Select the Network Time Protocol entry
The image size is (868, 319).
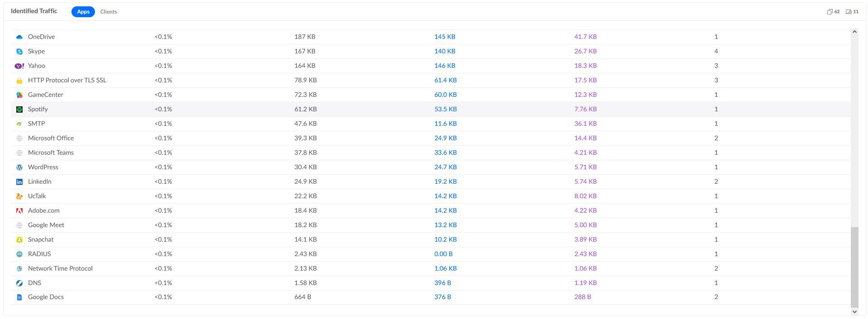tap(60, 268)
